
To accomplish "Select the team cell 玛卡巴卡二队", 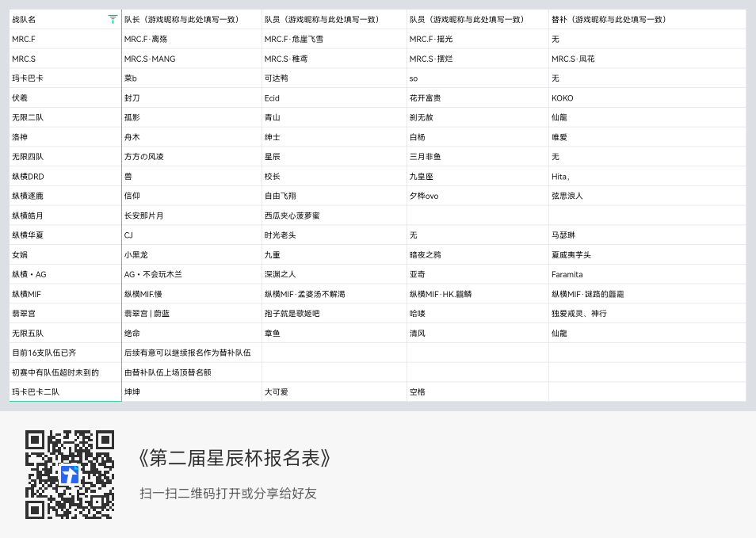I will click(65, 392).
